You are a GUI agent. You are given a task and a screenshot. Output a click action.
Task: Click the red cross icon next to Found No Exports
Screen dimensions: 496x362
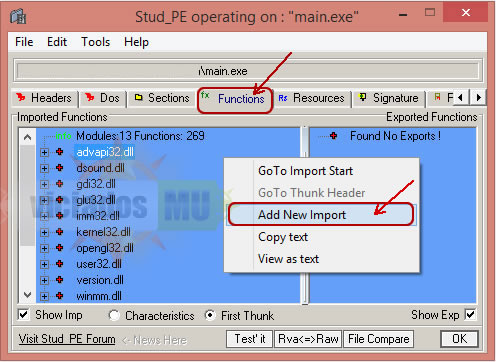click(333, 136)
